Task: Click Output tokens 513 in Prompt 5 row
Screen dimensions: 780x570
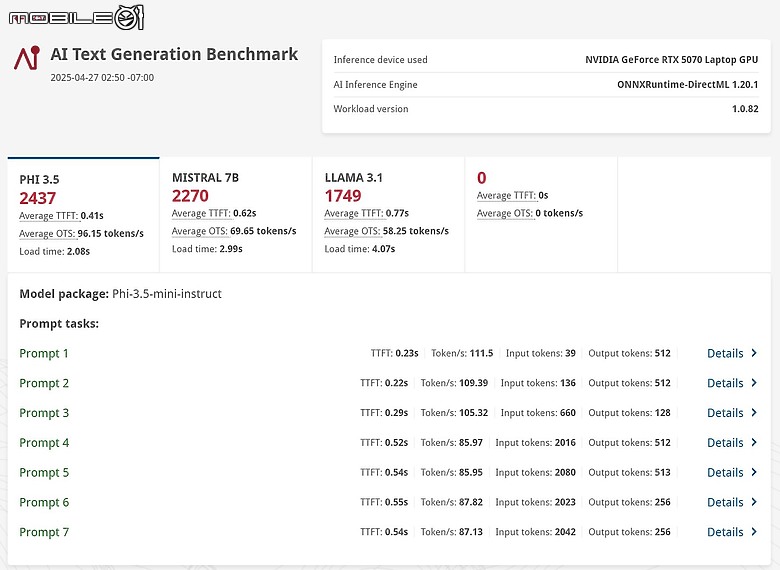Action: 629,473
